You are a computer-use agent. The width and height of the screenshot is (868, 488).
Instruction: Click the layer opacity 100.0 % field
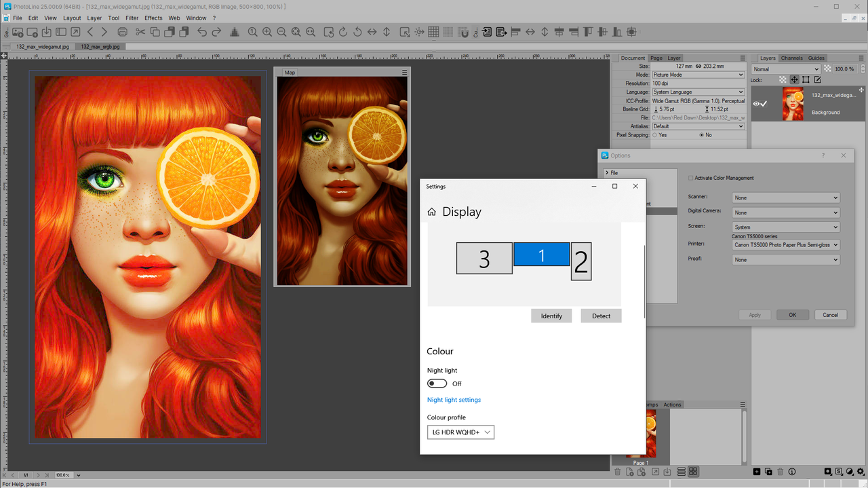[844, 69]
